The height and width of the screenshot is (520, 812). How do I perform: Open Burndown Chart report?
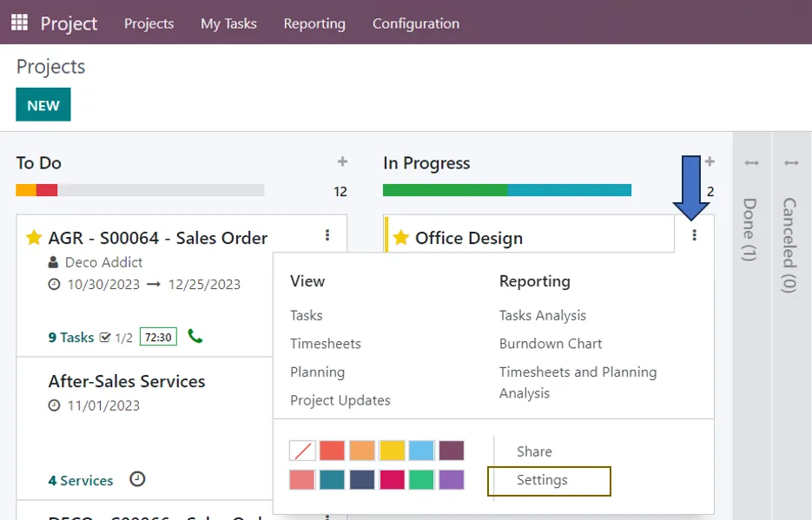click(551, 344)
